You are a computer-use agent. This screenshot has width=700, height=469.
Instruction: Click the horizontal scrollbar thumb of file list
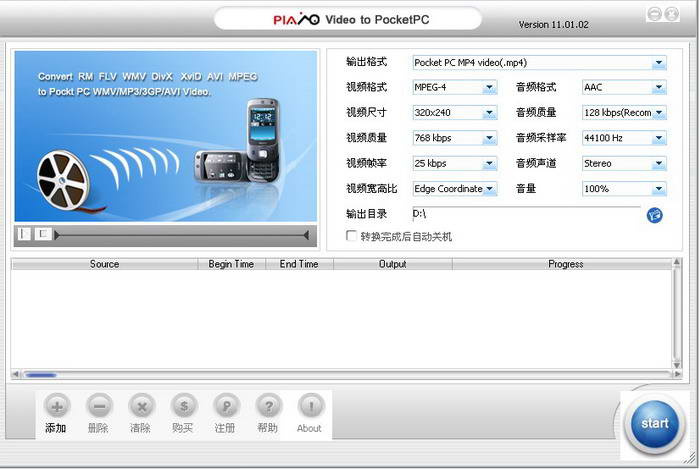coord(41,374)
